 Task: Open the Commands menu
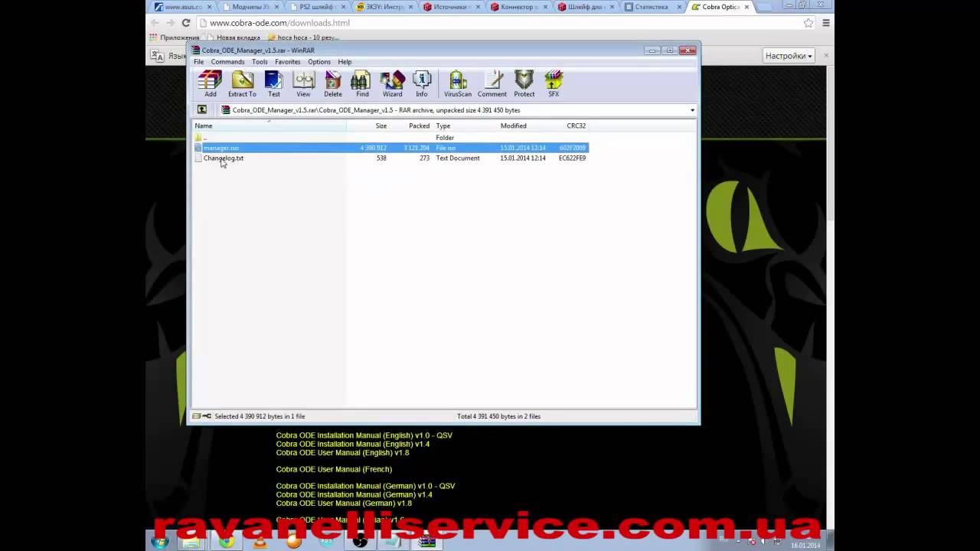[x=227, y=62]
